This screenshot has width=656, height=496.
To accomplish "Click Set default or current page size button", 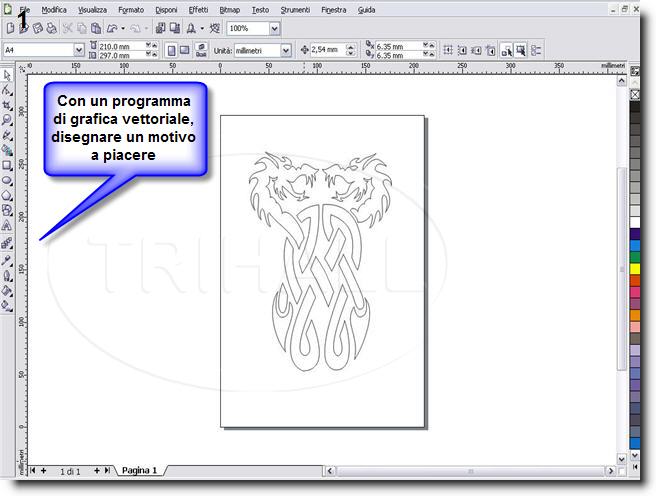I will pyautogui.click(x=201, y=51).
